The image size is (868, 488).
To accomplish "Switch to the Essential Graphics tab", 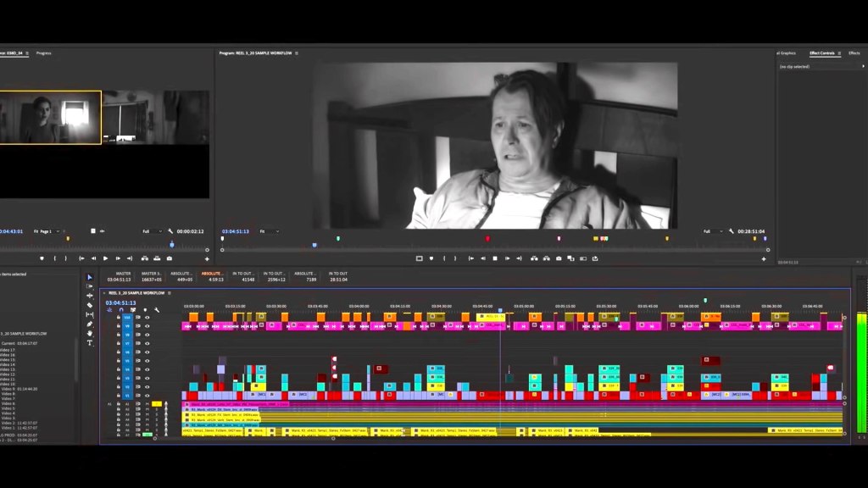I will coord(786,53).
